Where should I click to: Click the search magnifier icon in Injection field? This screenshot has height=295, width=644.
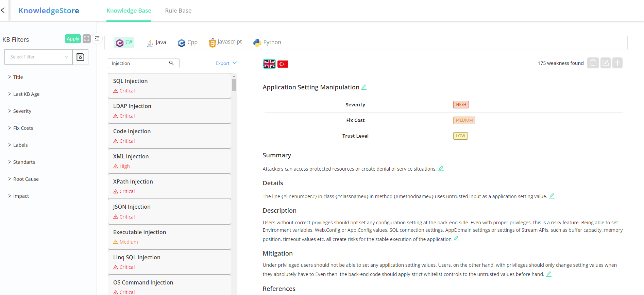171,63
